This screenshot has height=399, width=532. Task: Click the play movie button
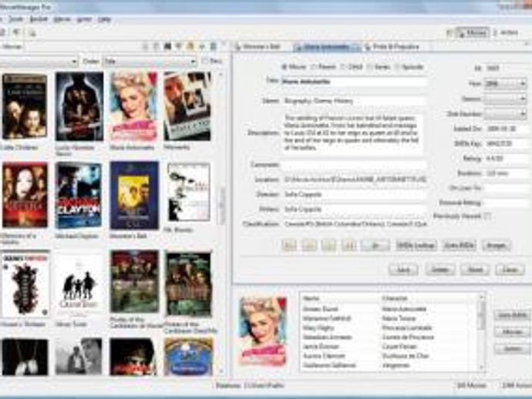click(375, 245)
